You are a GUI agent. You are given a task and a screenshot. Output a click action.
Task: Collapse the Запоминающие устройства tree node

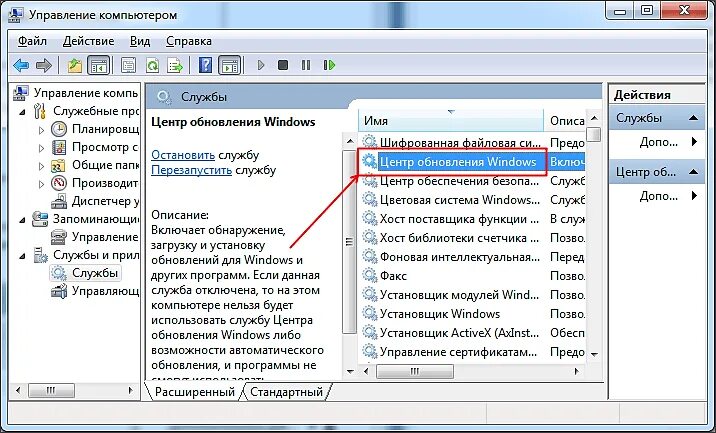pyautogui.click(x=22, y=220)
